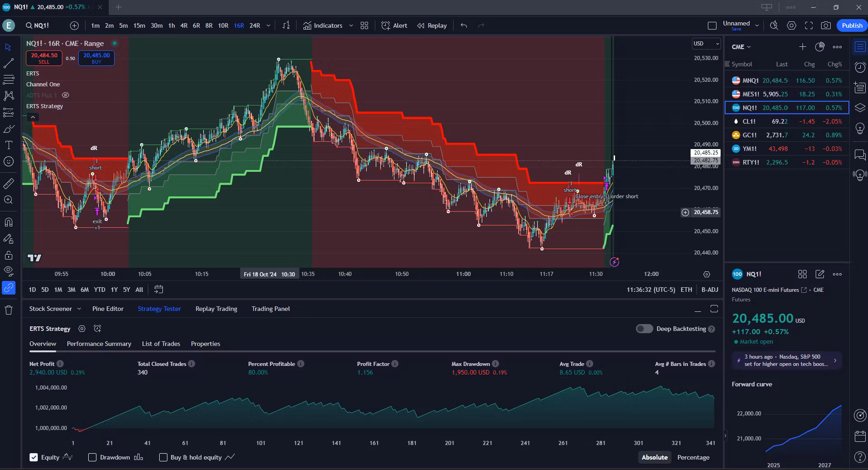Open the ideas lightbulb panel
Screen dimensions: 868x470
click(860, 129)
